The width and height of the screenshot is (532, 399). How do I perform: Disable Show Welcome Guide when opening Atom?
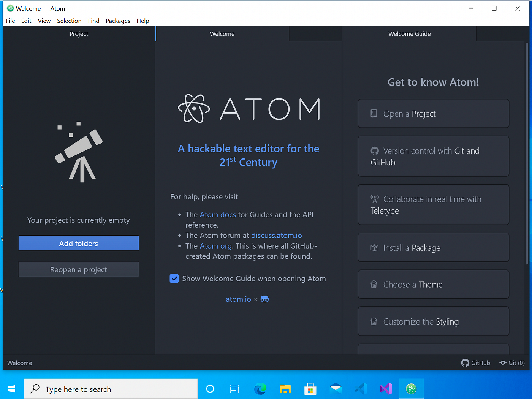(174, 279)
